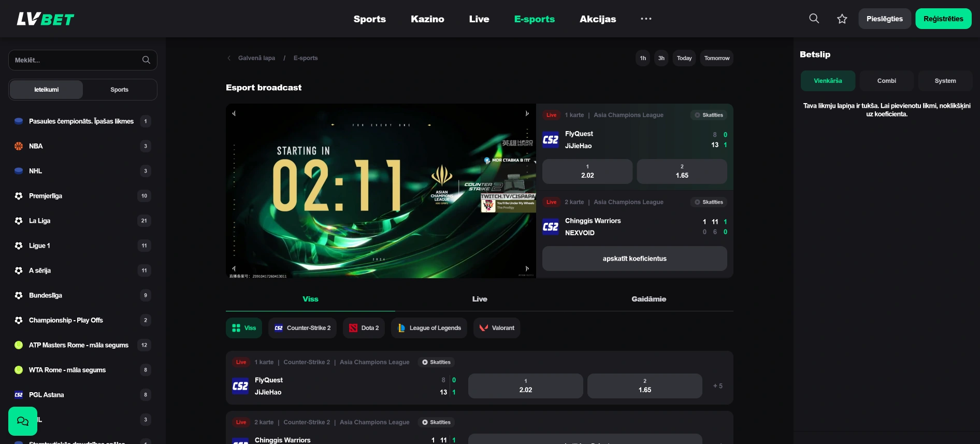
Task: Open the search magnifier icon in header
Action: (x=814, y=19)
